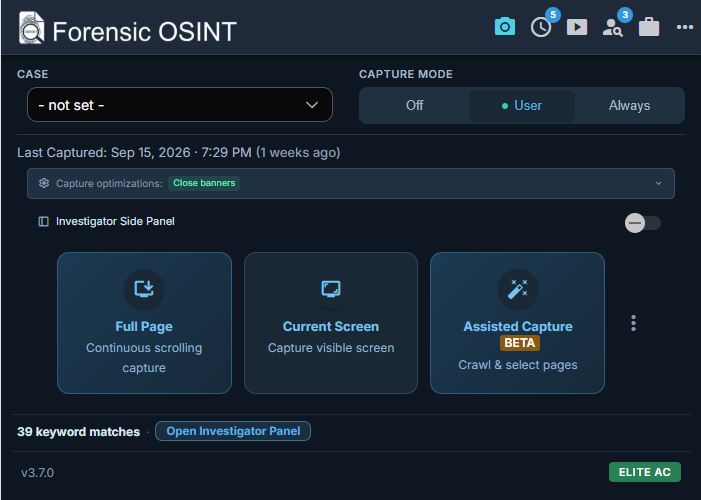This screenshot has height=500, width=701.
Task: Open the person search icon with badge 3
Action: [x=612, y=28]
